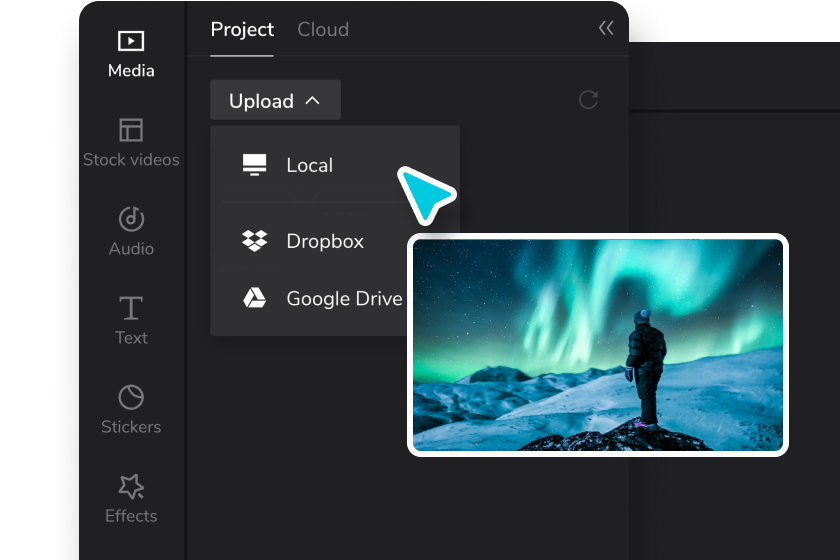Open the Stickers panel
This screenshot has height=560, width=840.
[131, 409]
